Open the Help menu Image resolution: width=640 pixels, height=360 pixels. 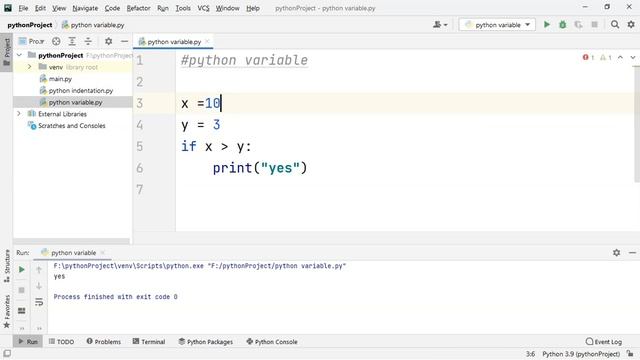(x=253, y=8)
